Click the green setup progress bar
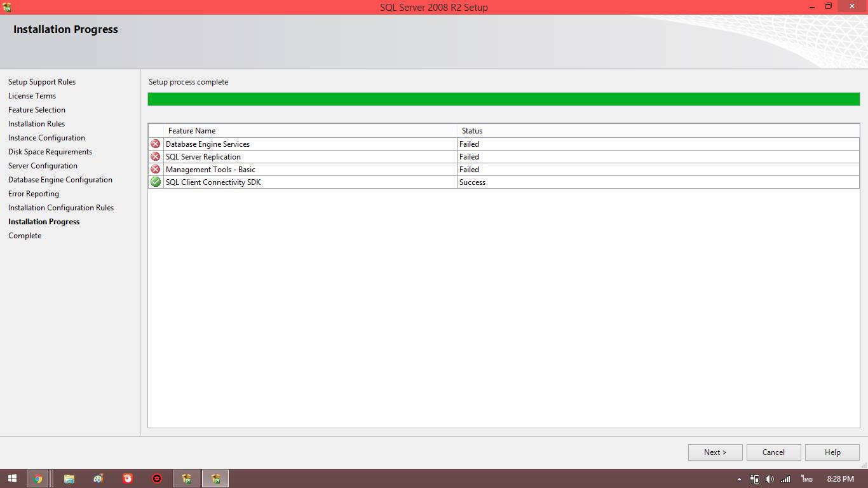Viewport: 868px width, 488px height. [x=504, y=99]
